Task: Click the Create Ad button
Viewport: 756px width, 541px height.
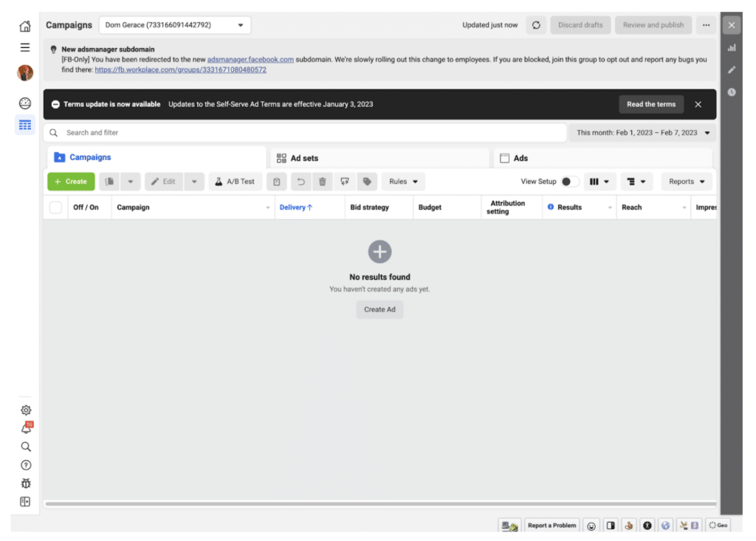Action: (x=380, y=309)
